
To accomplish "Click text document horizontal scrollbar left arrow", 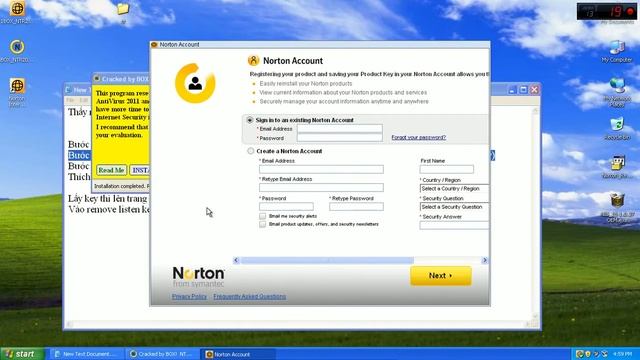I will [x=70, y=324].
